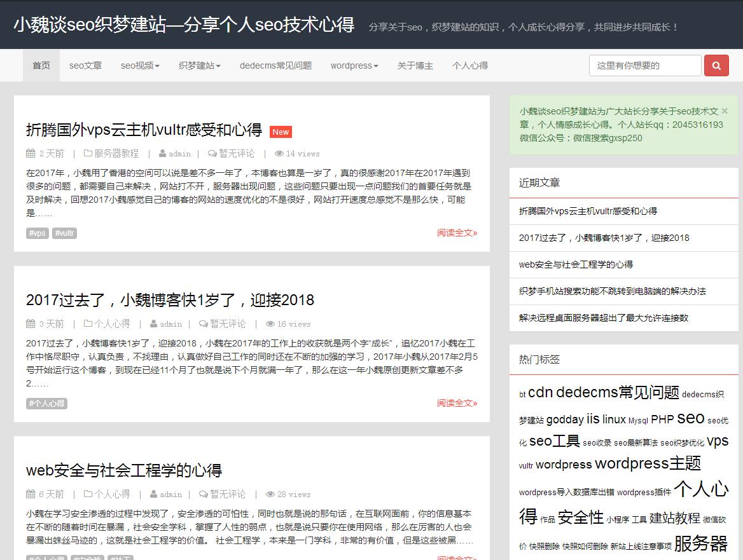Expand the wordpress navigation dropdown
Viewport: 743px width, 560px height.
pyautogui.click(x=354, y=65)
